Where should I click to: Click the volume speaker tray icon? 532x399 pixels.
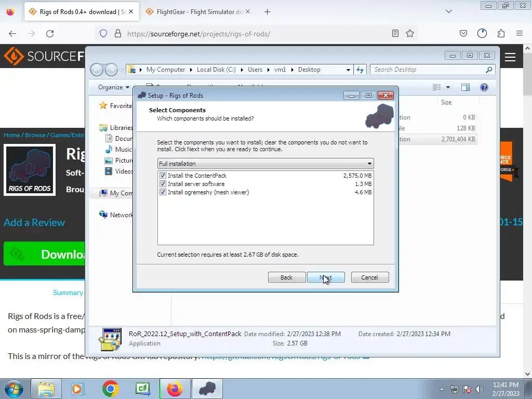tap(480, 389)
